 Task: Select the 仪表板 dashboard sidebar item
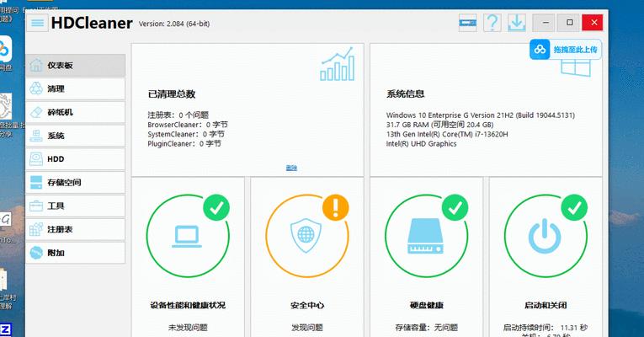(76, 66)
